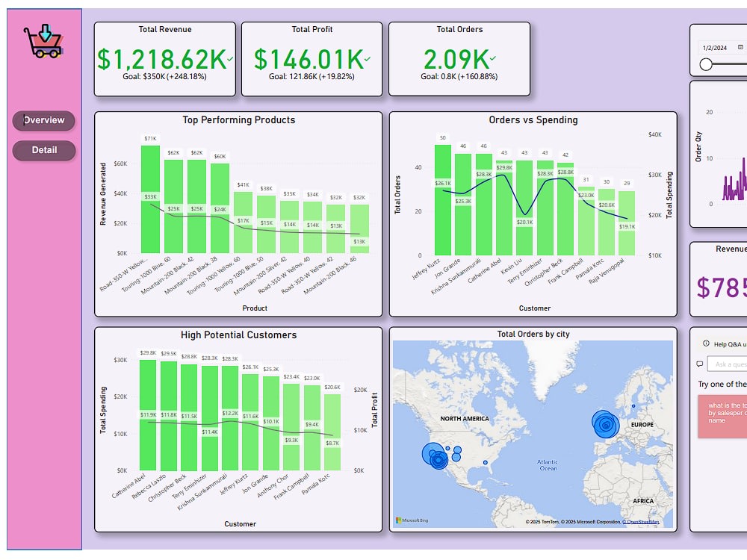Click the tallest bar in Top Performing Products
The width and height of the screenshot is (747, 560).
click(149, 198)
